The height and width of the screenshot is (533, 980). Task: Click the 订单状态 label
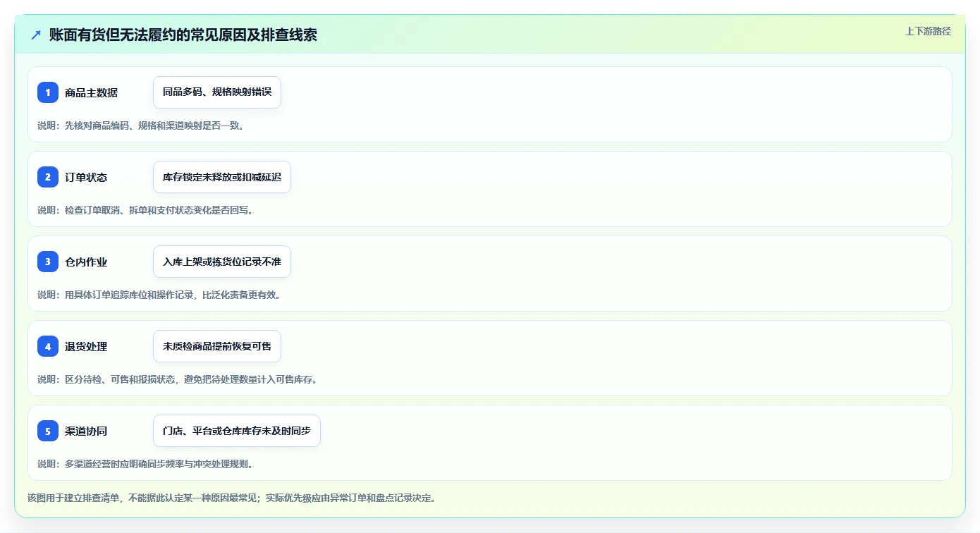click(x=86, y=177)
